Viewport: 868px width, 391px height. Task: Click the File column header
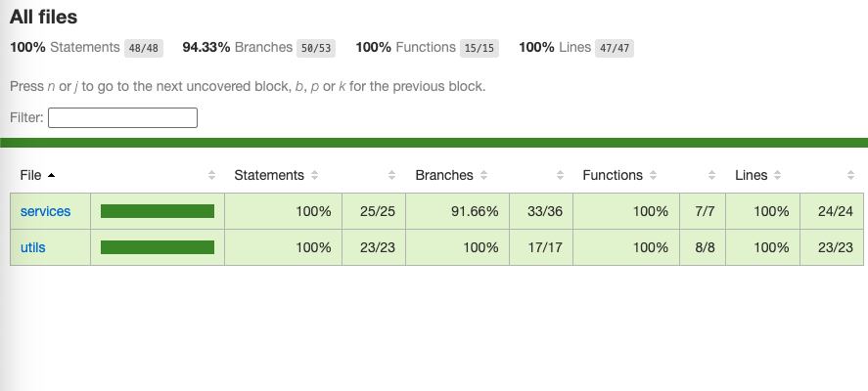[30, 175]
